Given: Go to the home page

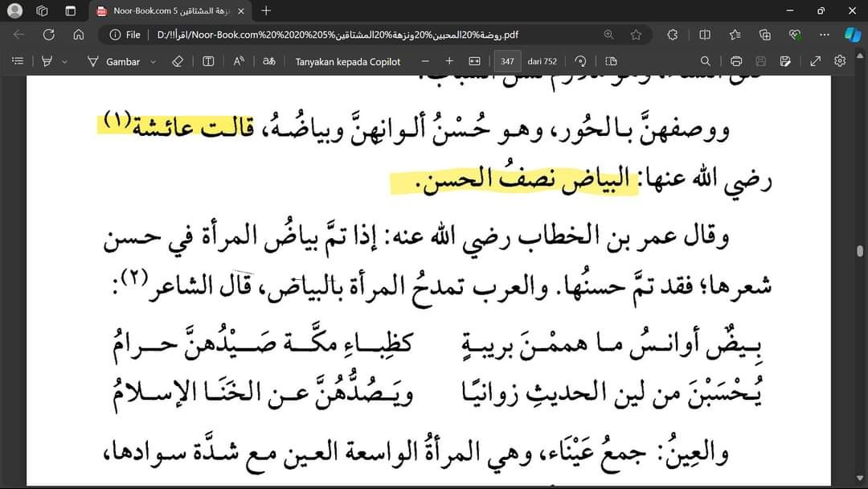Looking at the screenshot, I should (79, 35).
